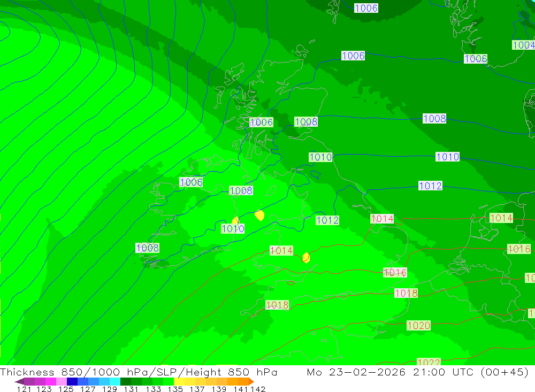Click the '1006' label at the map's top edge
This screenshot has height=392, width=535.
pyautogui.click(x=366, y=8)
